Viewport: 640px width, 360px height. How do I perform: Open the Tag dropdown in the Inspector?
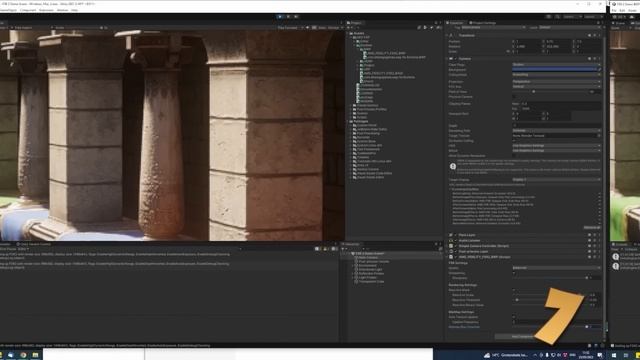[493, 27]
